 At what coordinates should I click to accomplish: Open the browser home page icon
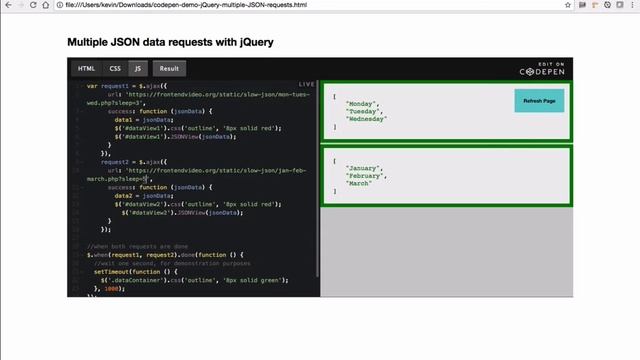(46, 5)
